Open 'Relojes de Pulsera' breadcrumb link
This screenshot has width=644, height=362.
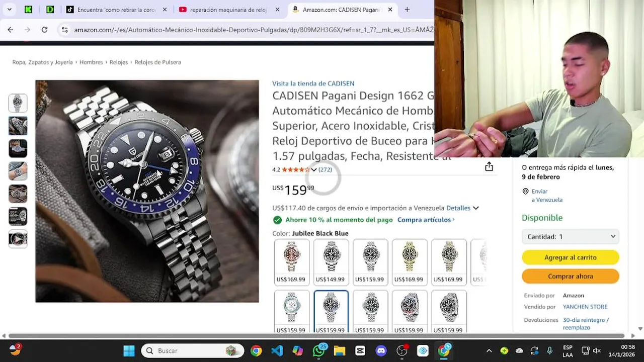pos(157,62)
